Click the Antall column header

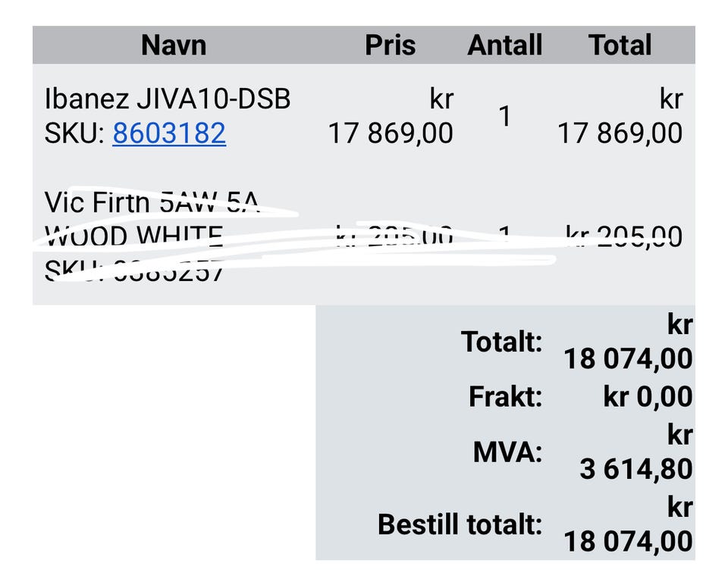[505, 45]
